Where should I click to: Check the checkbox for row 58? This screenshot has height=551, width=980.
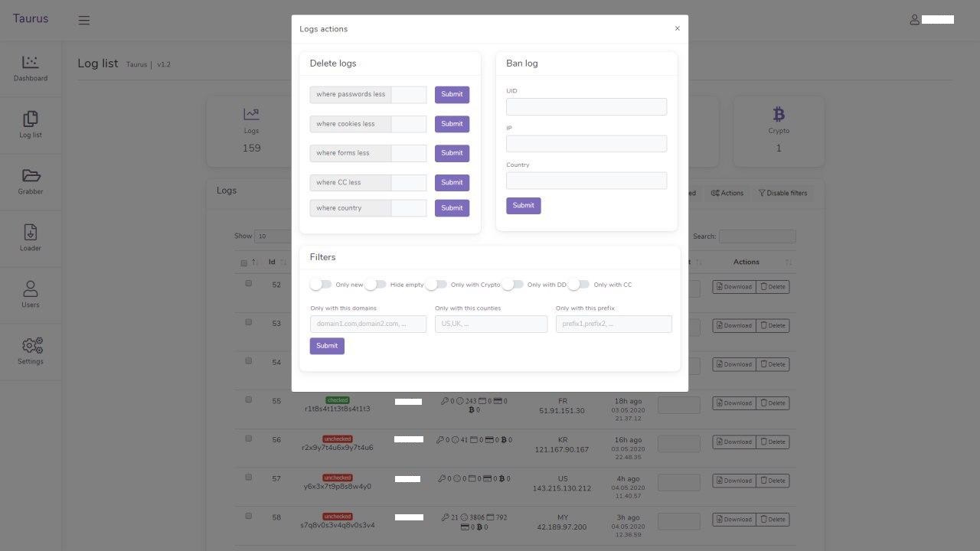pyautogui.click(x=248, y=516)
